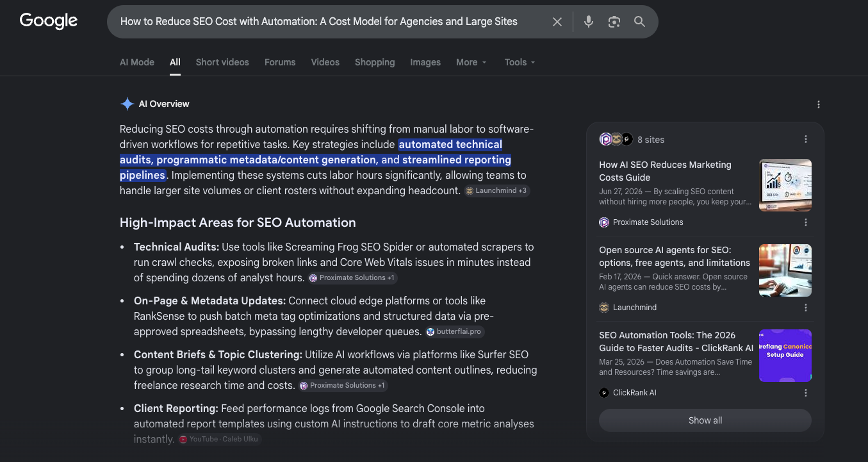Open butterflai.pro source chip
The width and height of the screenshot is (868, 462).
click(455, 331)
